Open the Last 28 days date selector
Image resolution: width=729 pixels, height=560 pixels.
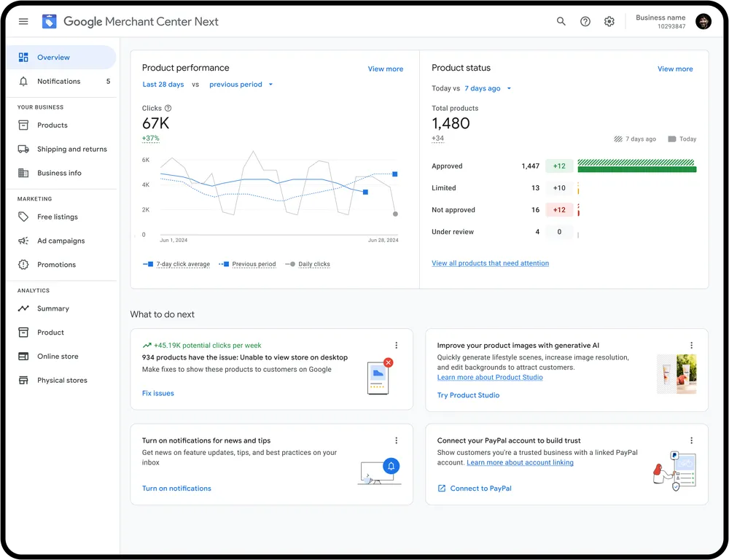[x=163, y=85]
